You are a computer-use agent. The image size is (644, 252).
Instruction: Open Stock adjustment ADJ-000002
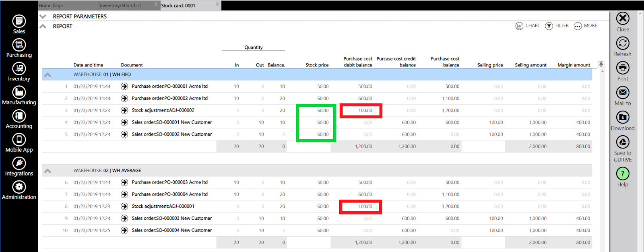[163, 110]
